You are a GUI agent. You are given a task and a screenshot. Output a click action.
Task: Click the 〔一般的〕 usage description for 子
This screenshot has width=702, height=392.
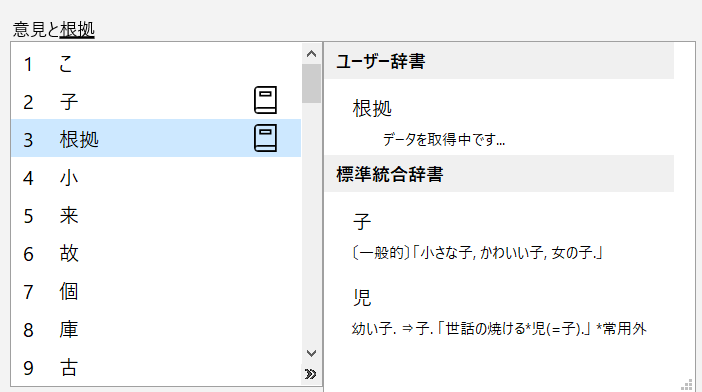coord(477,253)
